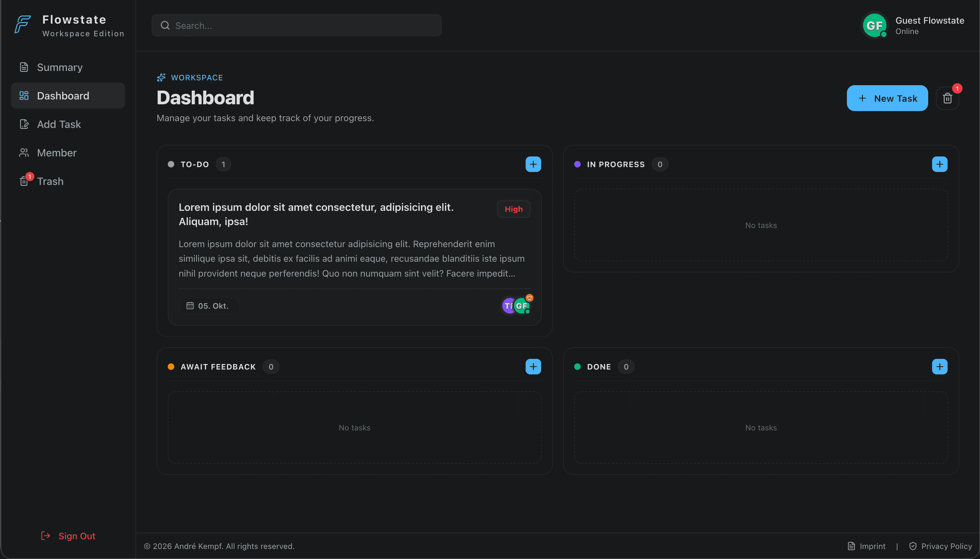980x559 pixels.
Task: Click the Guest Flowstate user name
Action: (930, 20)
